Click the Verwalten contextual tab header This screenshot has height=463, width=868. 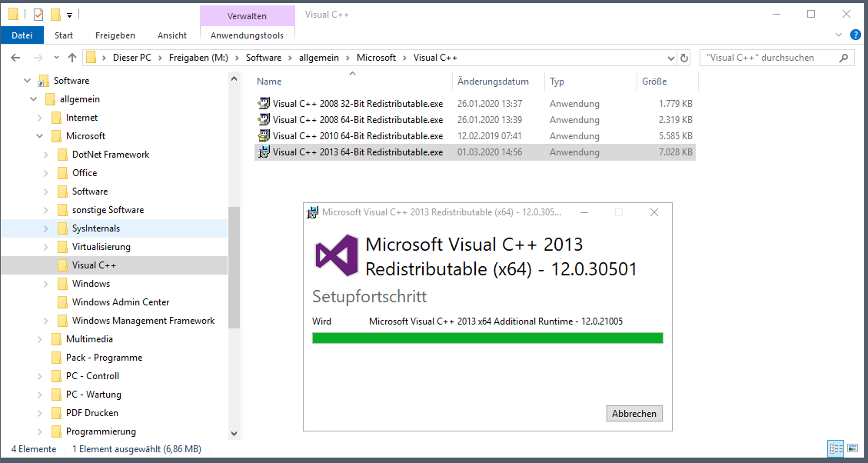point(247,16)
